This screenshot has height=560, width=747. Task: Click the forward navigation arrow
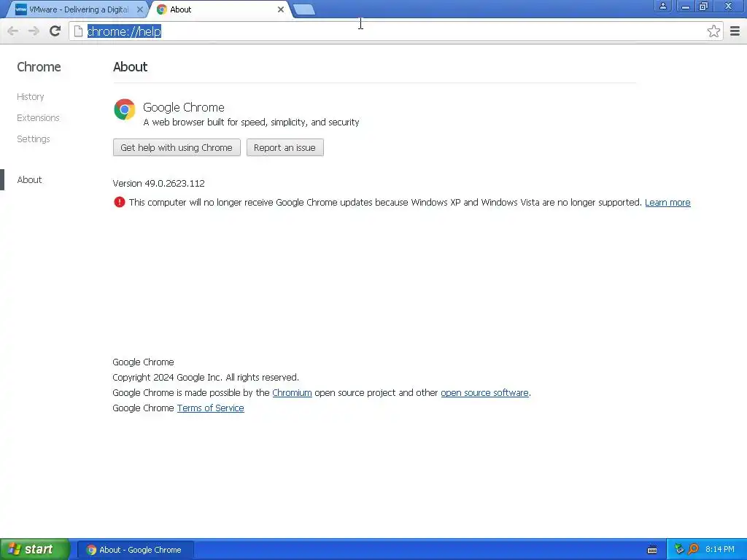pos(34,31)
